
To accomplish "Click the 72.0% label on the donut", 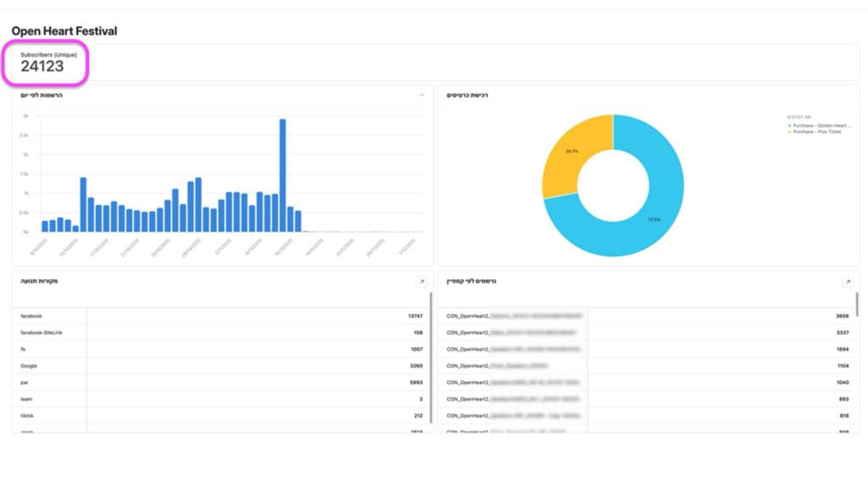I will 654,220.
